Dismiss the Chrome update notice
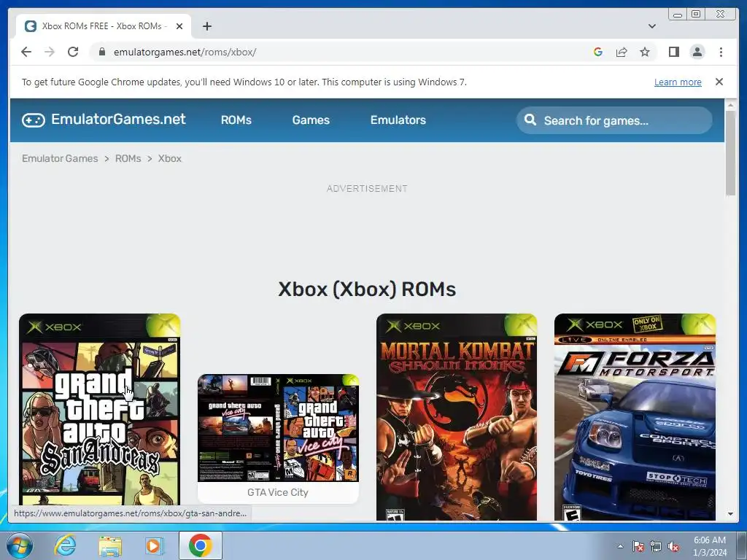Viewport: 747px width, 560px height. (719, 82)
